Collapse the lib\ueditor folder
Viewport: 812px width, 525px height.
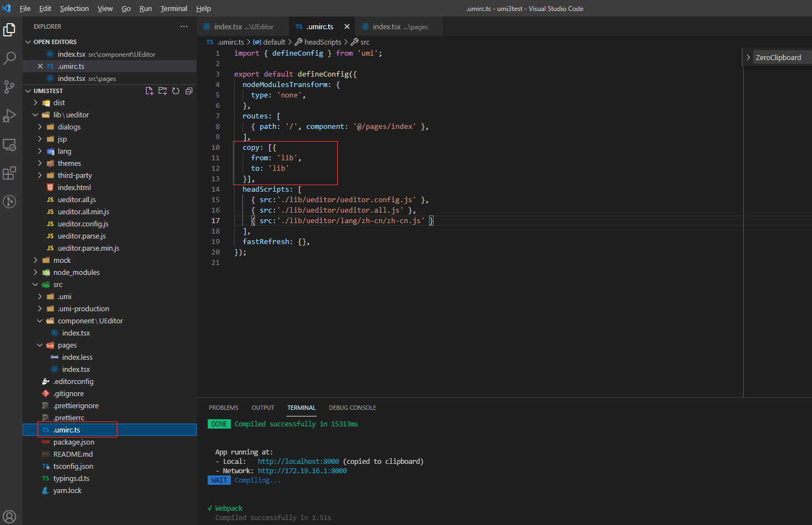coord(110,115)
